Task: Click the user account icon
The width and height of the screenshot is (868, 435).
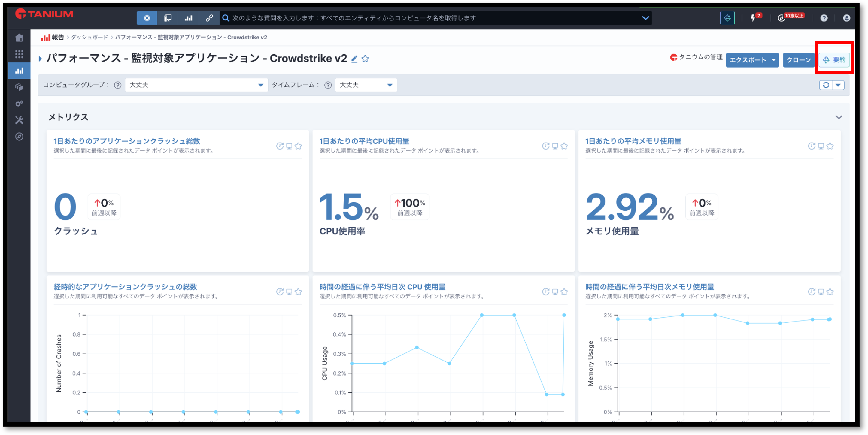Action: [846, 18]
